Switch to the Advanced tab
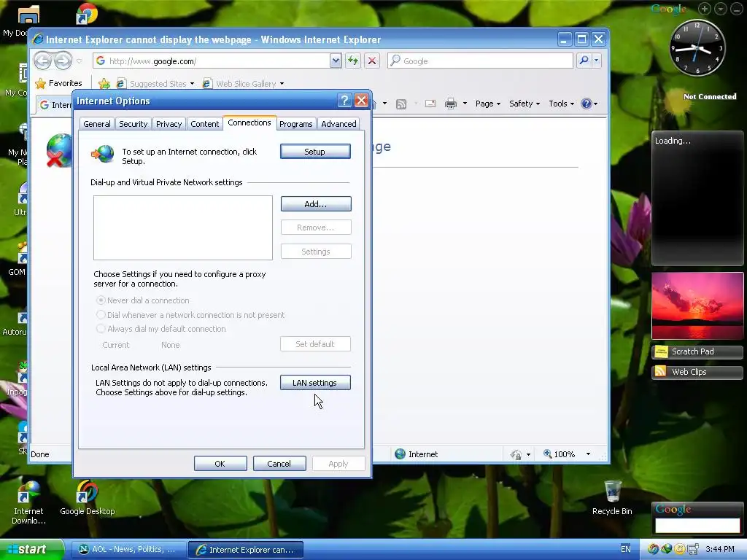747x560 pixels. pyautogui.click(x=338, y=124)
